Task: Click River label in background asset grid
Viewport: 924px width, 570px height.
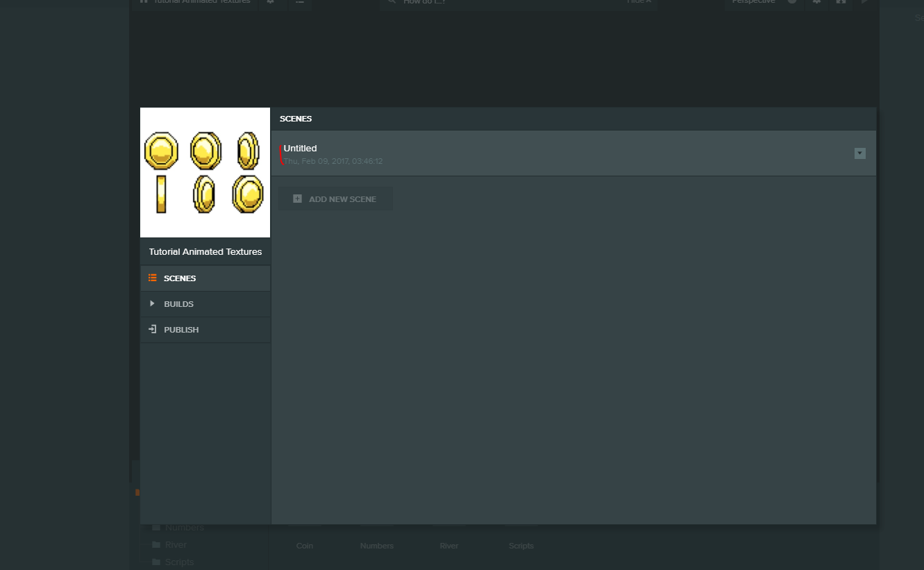Action: click(x=449, y=546)
